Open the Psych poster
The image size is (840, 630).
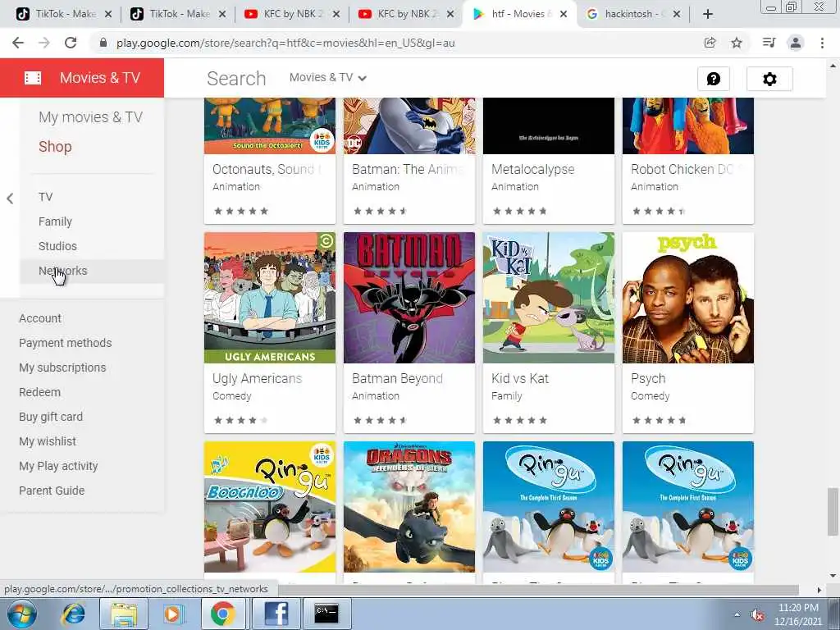(688, 298)
